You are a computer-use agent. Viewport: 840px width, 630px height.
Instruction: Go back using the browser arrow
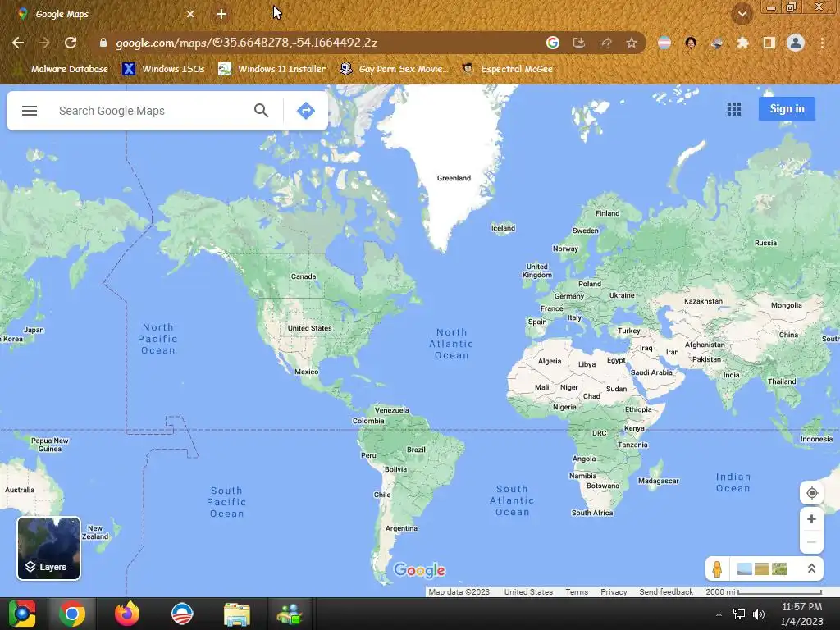[x=18, y=43]
